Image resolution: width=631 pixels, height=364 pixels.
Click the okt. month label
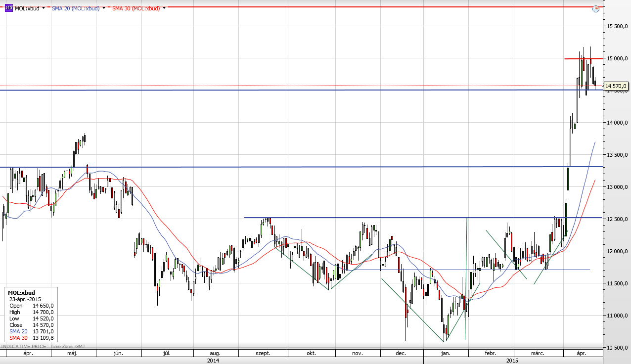point(311,354)
